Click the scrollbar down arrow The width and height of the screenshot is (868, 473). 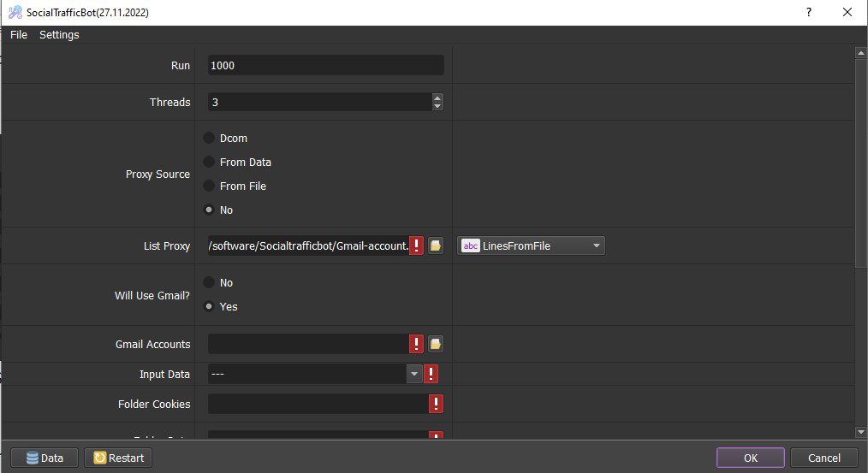coord(861,431)
